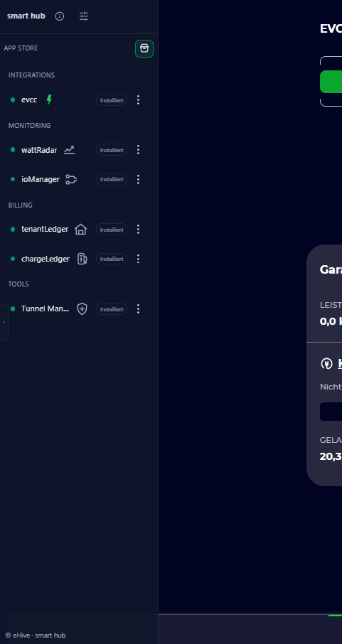The height and width of the screenshot is (644, 342).
Task: Open the evcc three-dot menu
Action: click(x=138, y=100)
